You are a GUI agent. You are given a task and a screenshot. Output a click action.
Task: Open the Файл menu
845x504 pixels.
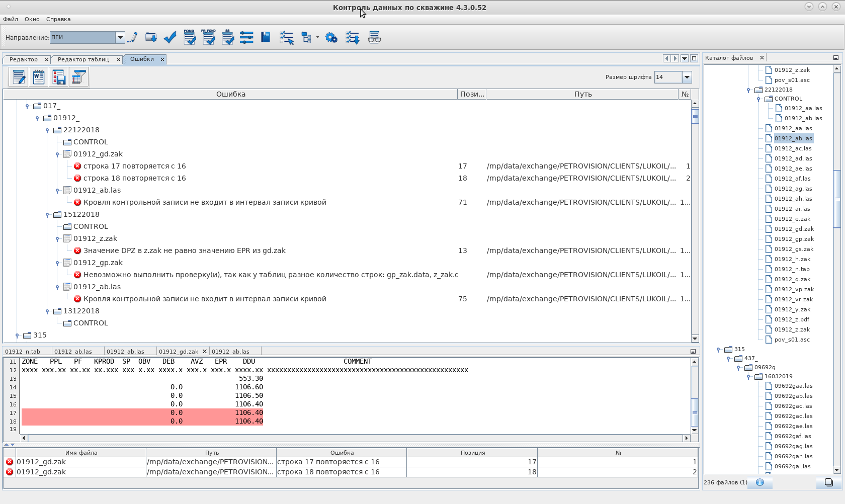(x=11, y=19)
